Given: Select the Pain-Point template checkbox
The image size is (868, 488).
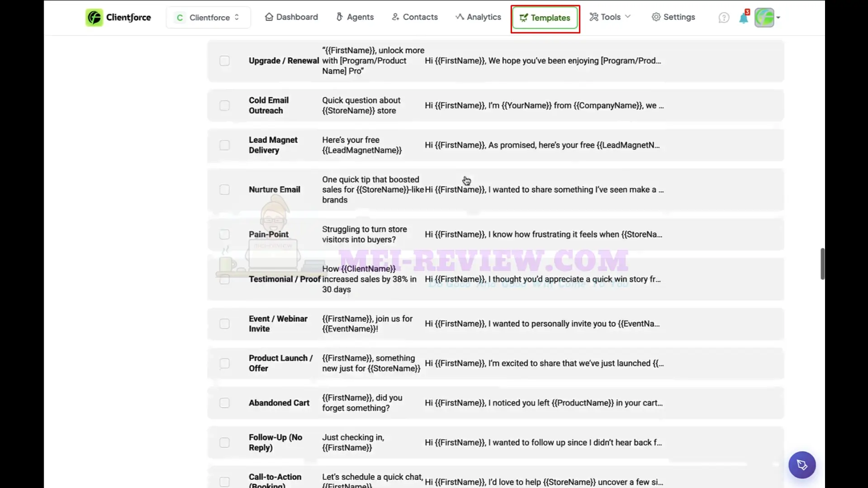Looking at the screenshot, I should tap(224, 234).
